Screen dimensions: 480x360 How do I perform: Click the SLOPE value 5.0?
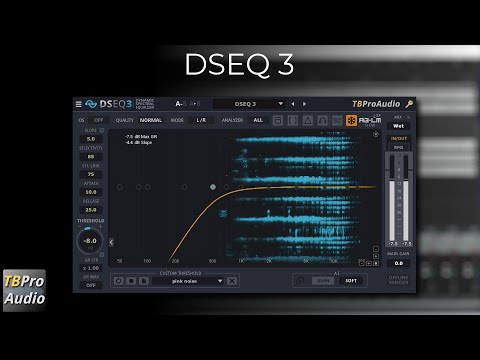pyautogui.click(x=91, y=139)
